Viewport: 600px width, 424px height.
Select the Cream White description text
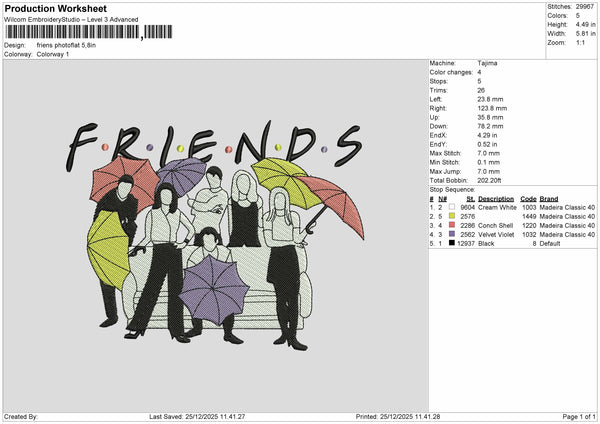point(497,207)
